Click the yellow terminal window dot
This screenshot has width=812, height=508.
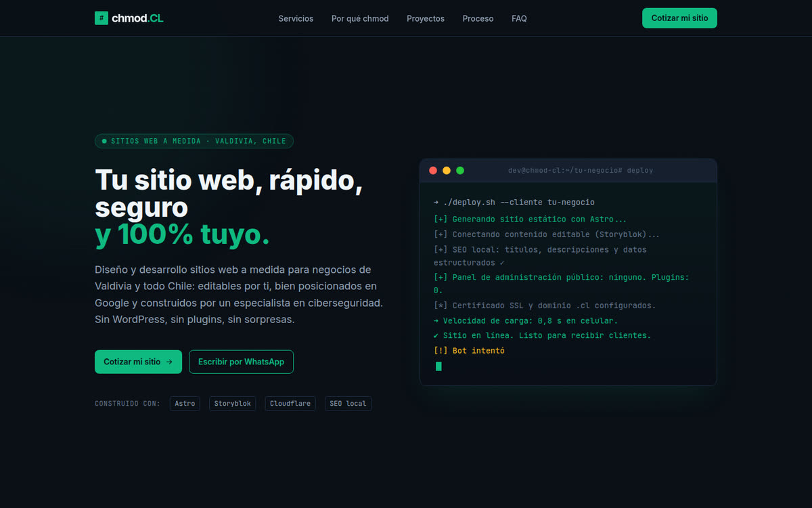tap(447, 171)
